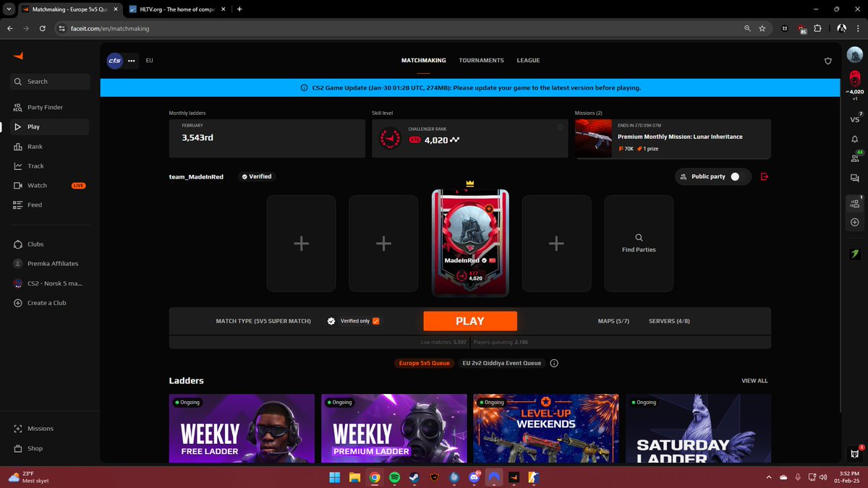868x488 pixels.
Task: Open Steam from the taskbar
Action: (414, 477)
